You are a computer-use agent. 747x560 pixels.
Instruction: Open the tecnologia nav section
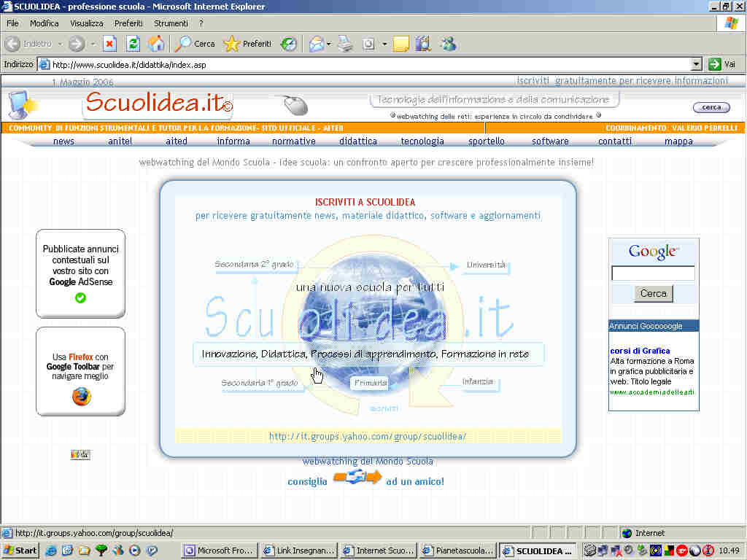[x=422, y=141]
